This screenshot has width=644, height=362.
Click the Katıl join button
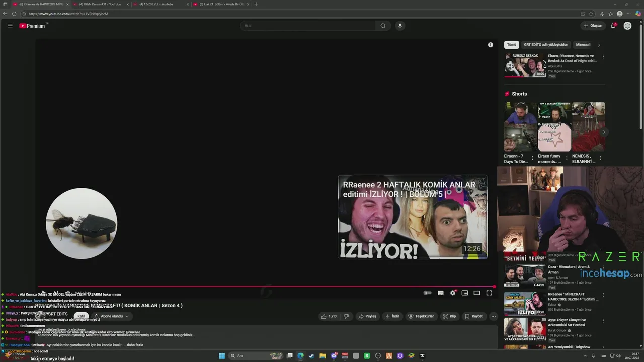coord(81,316)
